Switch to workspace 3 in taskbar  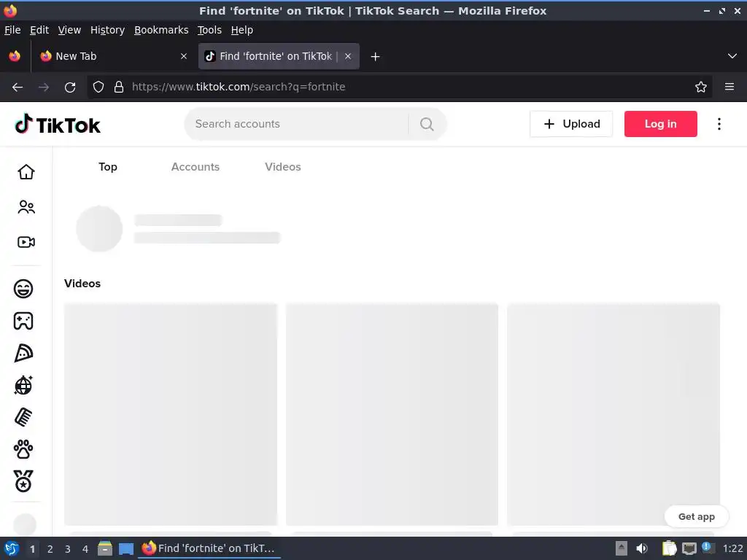(68, 549)
